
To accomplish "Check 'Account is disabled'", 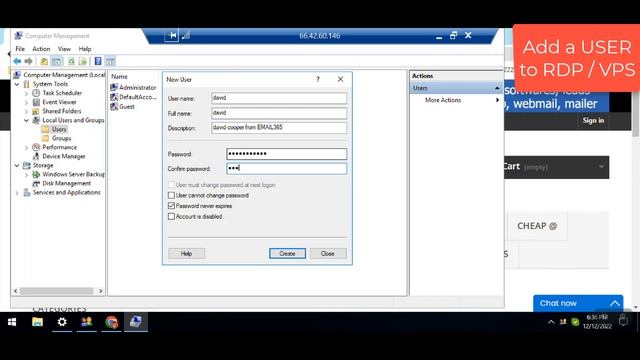I will tap(171, 216).
